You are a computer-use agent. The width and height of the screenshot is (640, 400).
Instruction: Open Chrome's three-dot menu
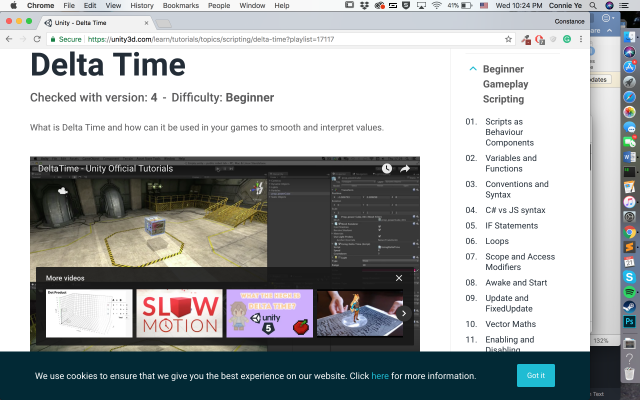(x=581, y=39)
